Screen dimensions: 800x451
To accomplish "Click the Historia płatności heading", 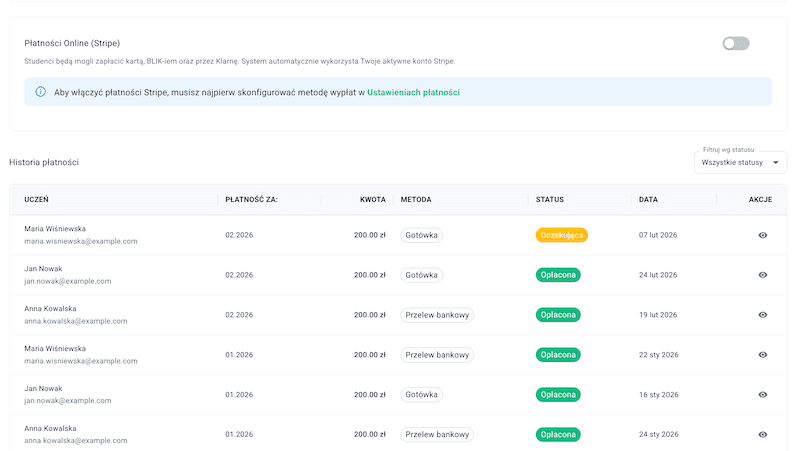I will tap(44, 162).
